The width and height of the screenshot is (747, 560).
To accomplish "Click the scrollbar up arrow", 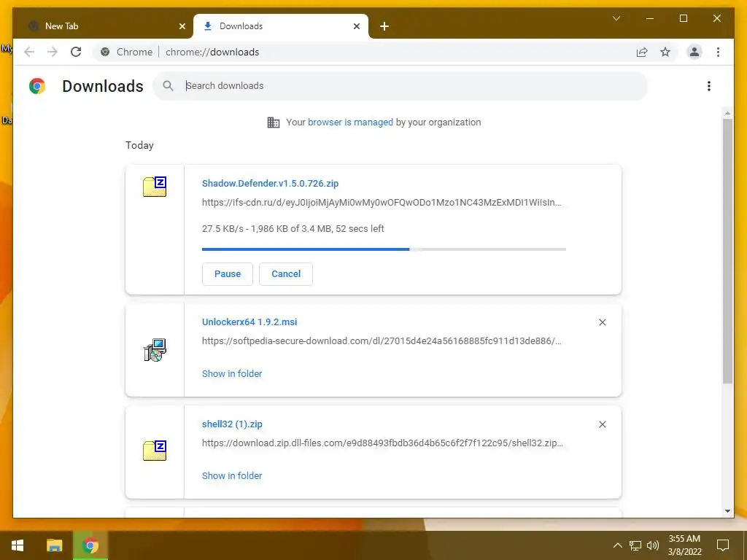I will (x=727, y=113).
